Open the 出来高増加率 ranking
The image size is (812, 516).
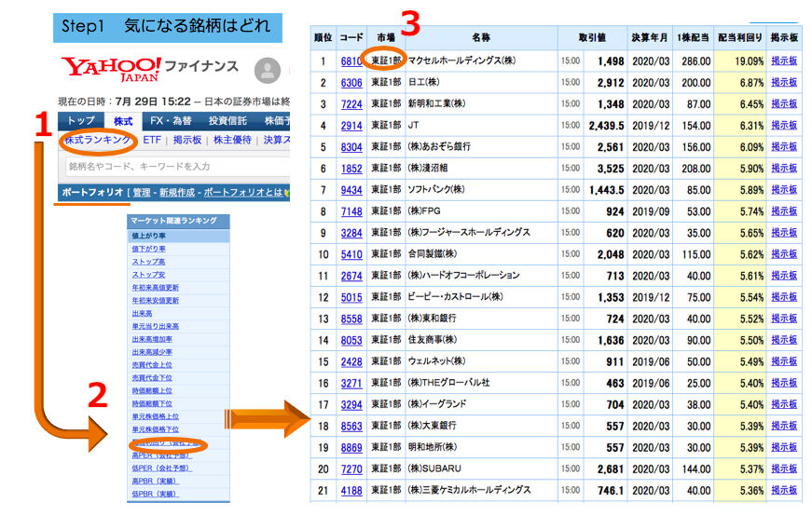coord(152,339)
